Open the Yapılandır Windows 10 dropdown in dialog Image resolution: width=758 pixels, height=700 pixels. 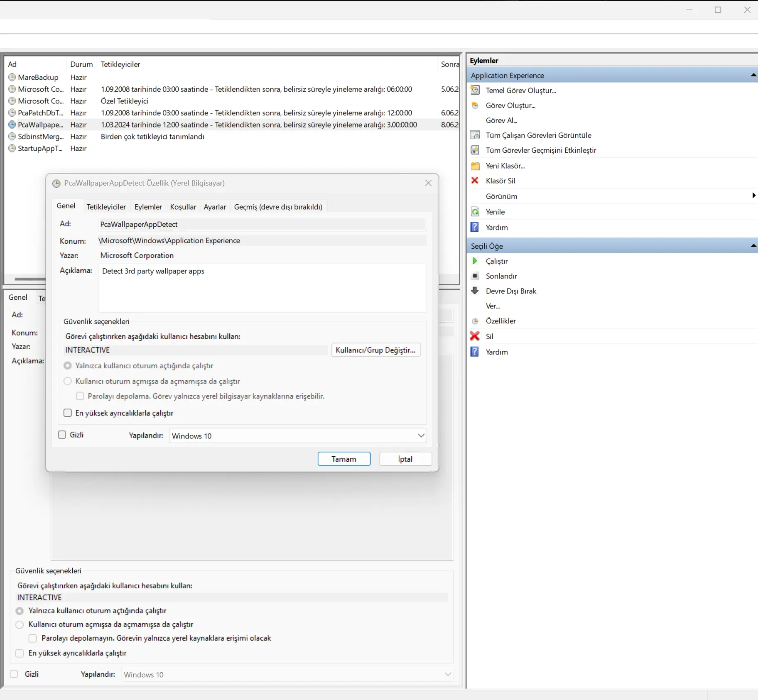(x=298, y=436)
